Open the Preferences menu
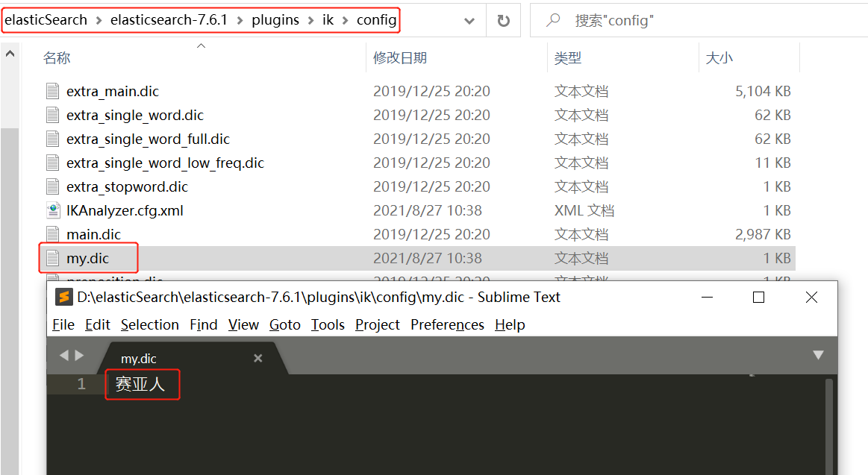Image resolution: width=868 pixels, height=475 pixels. (447, 324)
